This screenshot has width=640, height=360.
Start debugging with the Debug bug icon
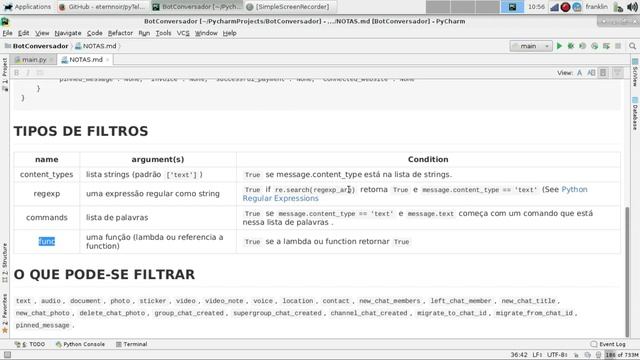click(571, 46)
